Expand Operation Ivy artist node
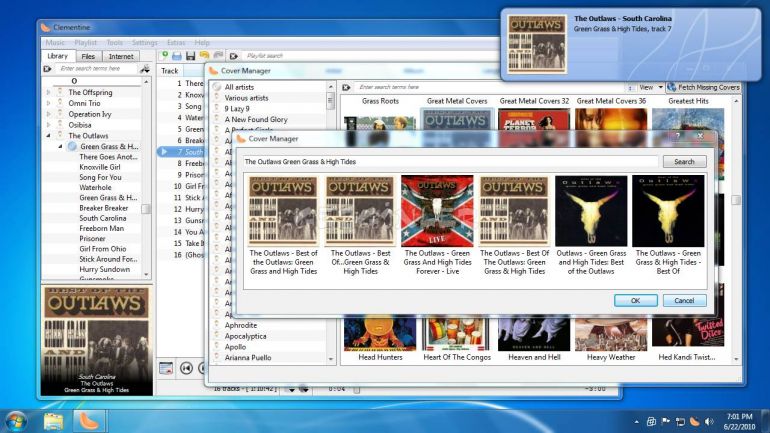Screen dimensions: 770x433 (x=48, y=114)
